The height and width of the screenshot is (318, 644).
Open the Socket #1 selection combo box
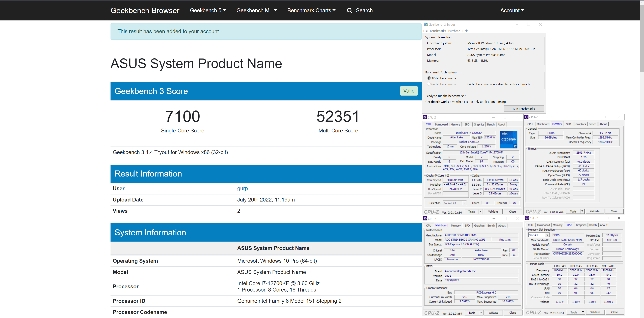pos(454,203)
